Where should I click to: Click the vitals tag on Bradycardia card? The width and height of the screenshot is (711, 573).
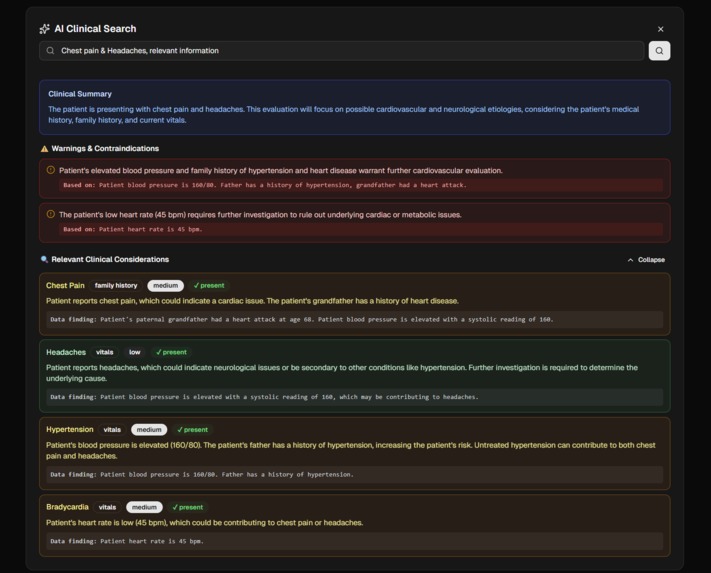(x=107, y=507)
